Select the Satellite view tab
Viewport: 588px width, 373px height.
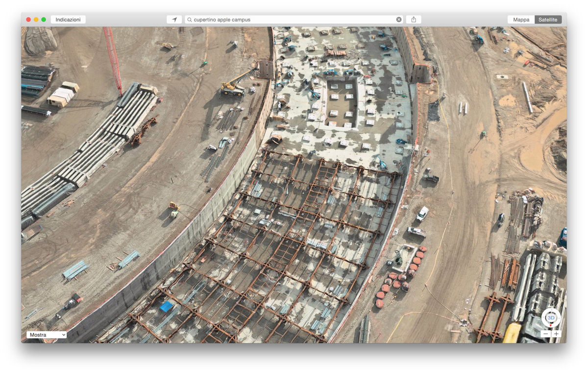[x=548, y=20]
